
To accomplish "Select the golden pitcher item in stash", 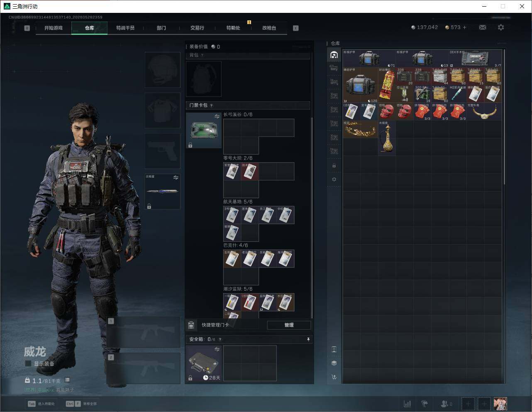I will [387, 137].
